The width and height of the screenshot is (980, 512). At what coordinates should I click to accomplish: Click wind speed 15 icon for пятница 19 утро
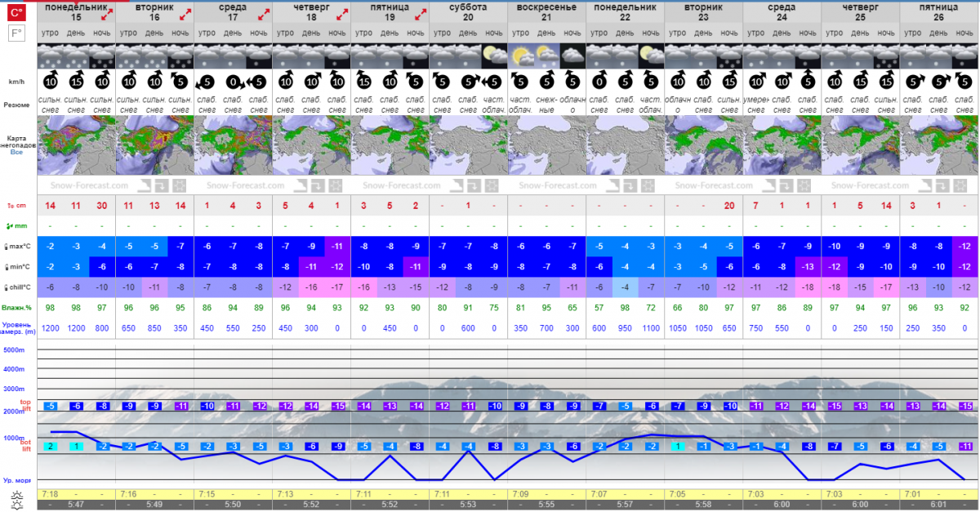coord(363,82)
